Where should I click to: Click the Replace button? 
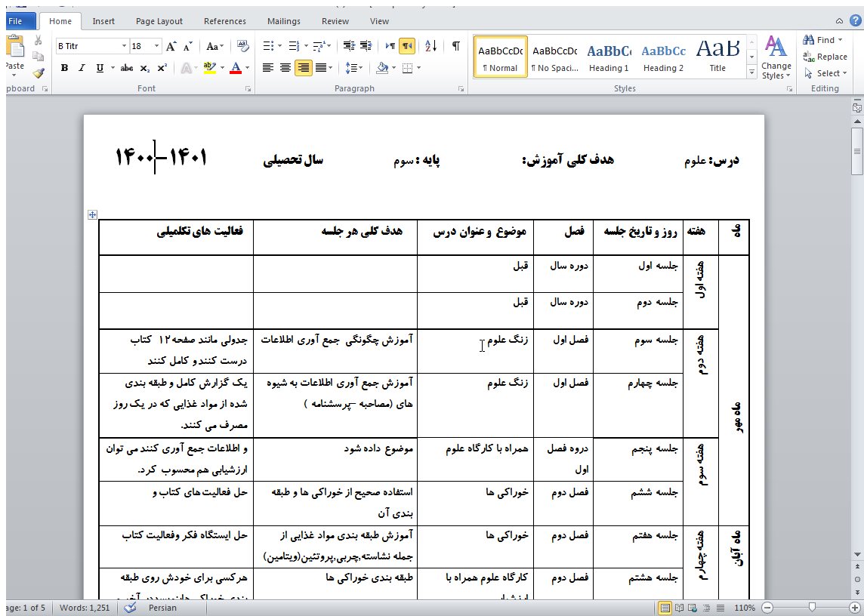(x=825, y=56)
